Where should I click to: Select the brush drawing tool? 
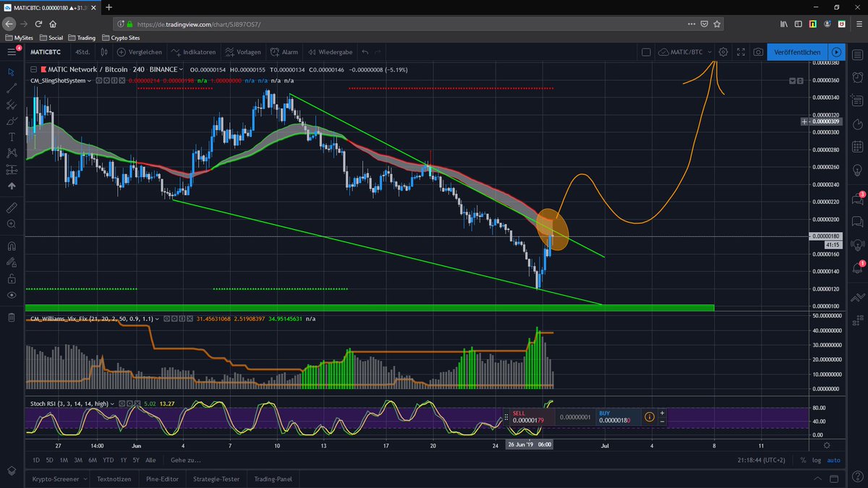(11, 121)
